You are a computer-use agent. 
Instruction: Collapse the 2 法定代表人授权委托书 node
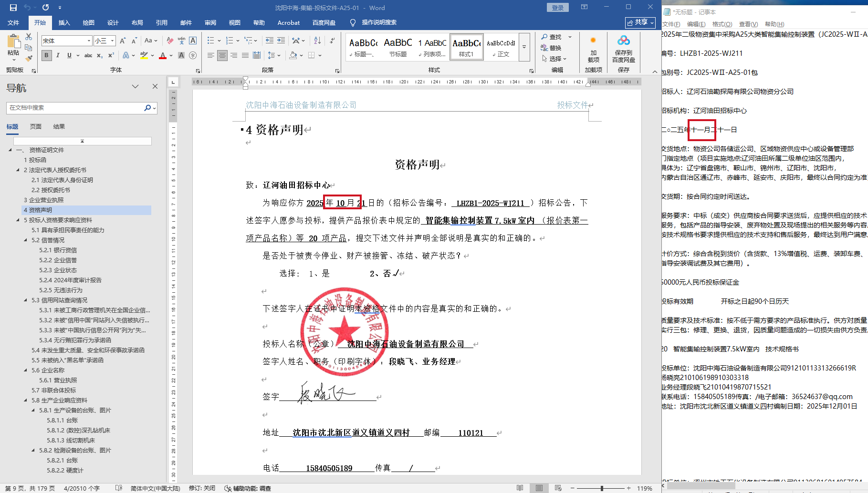pyautogui.click(x=18, y=170)
